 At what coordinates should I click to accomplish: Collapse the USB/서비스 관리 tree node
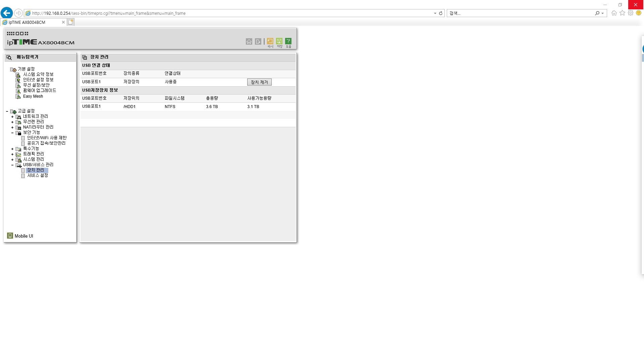[x=12, y=165]
